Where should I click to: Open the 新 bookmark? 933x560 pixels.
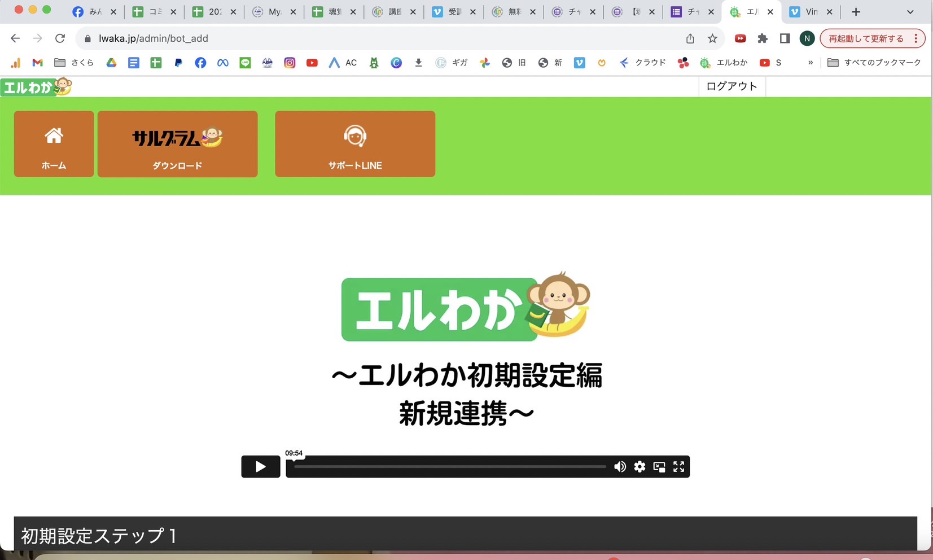click(550, 63)
